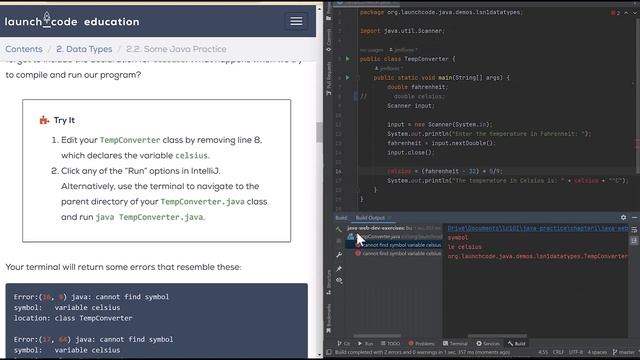Open the Commit tool window
This screenshot has height=360, width=640.
(329, 41)
